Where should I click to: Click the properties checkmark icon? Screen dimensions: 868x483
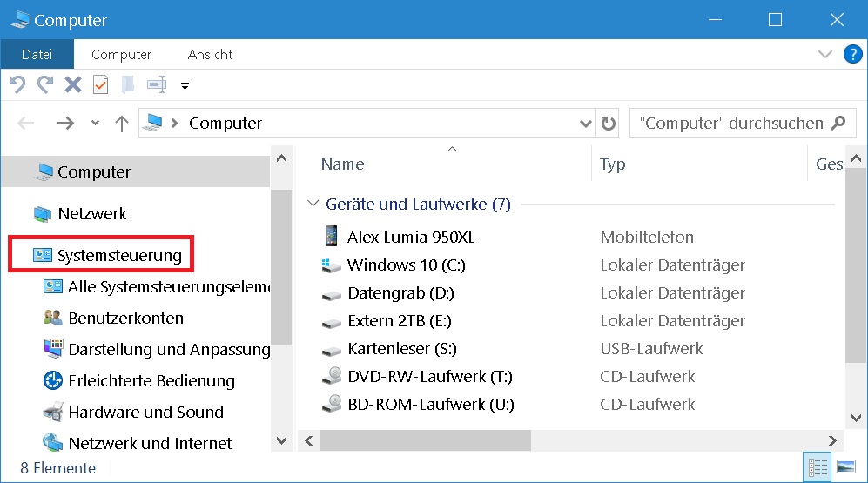pyautogui.click(x=101, y=84)
